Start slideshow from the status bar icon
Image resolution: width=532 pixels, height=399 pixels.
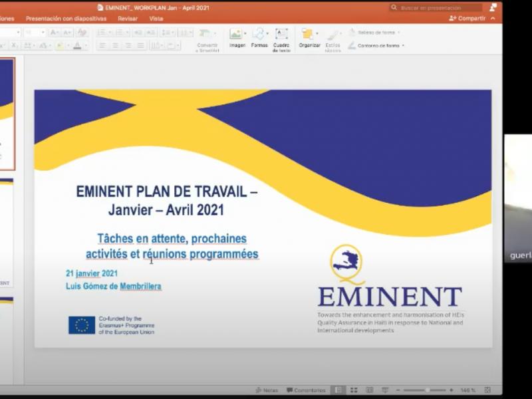(385, 390)
